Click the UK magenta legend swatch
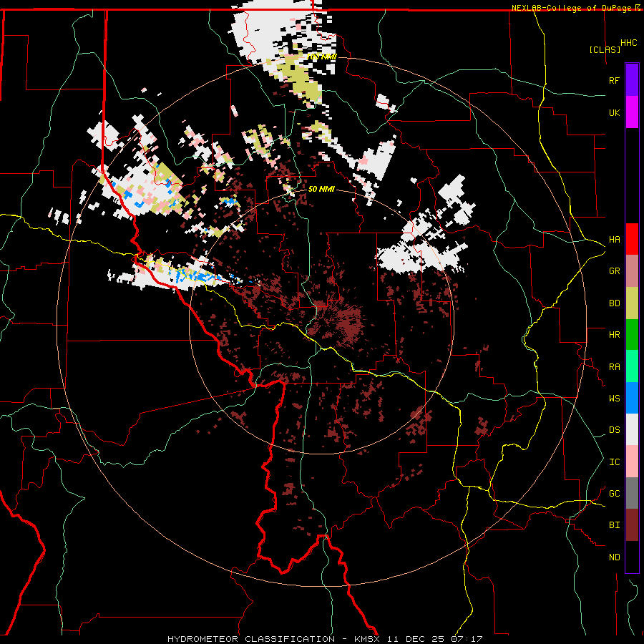This screenshot has height=644, width=644. [632, 112]
